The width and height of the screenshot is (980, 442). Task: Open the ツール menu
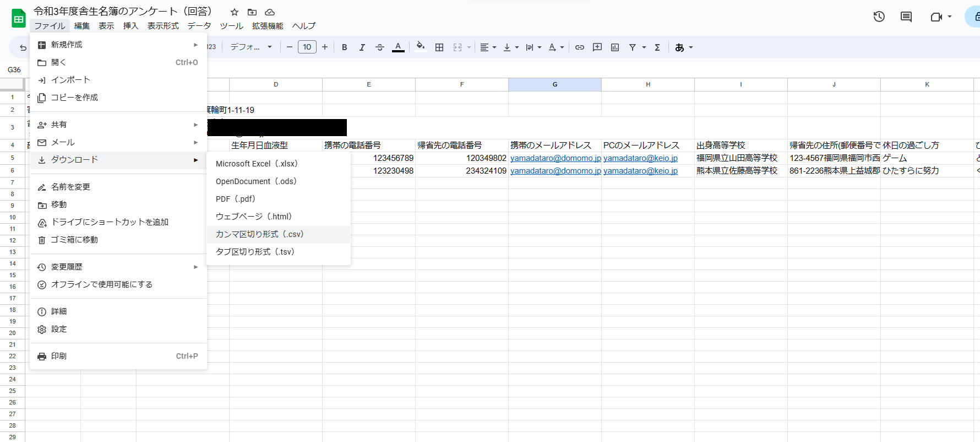[x=232, y=26]
